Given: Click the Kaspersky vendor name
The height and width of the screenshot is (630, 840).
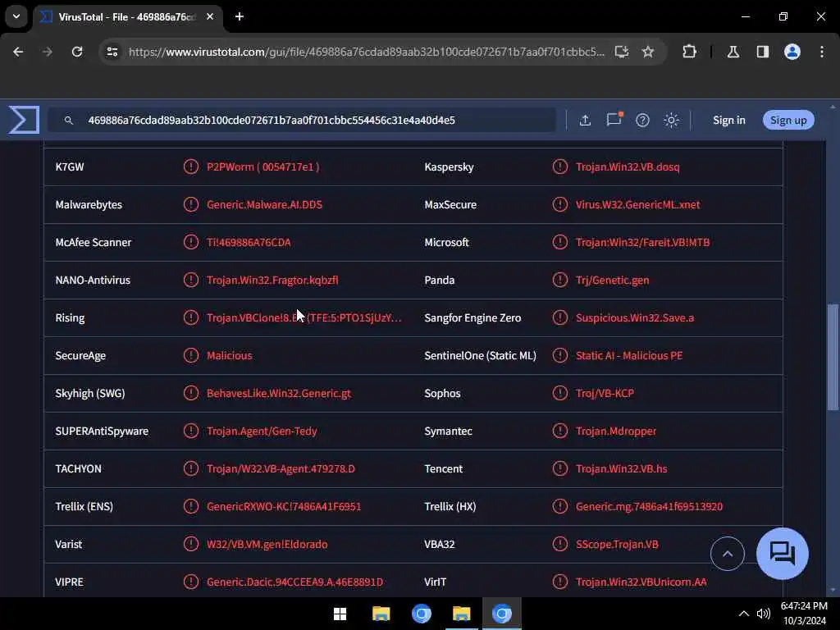Looking at the screenshot, I should pyautogui.click(x=449, y=167).
